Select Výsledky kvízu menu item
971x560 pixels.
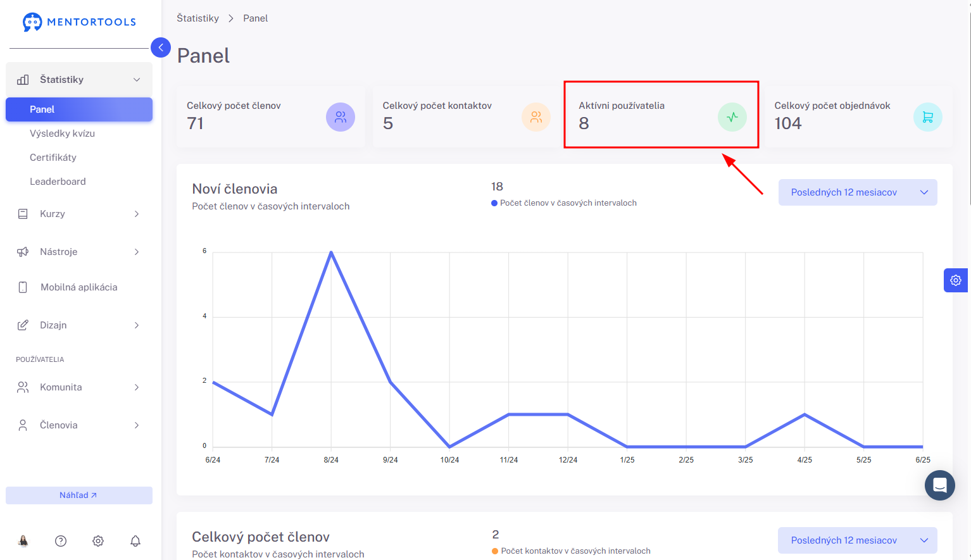tap(62, 134)
